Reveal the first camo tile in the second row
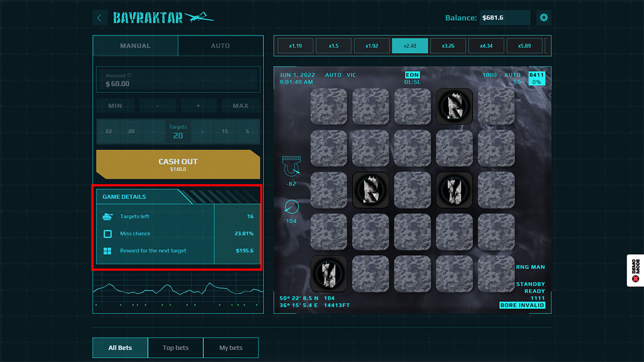The width and height of the screenshot is (644, 362). [x=329, y=148]
